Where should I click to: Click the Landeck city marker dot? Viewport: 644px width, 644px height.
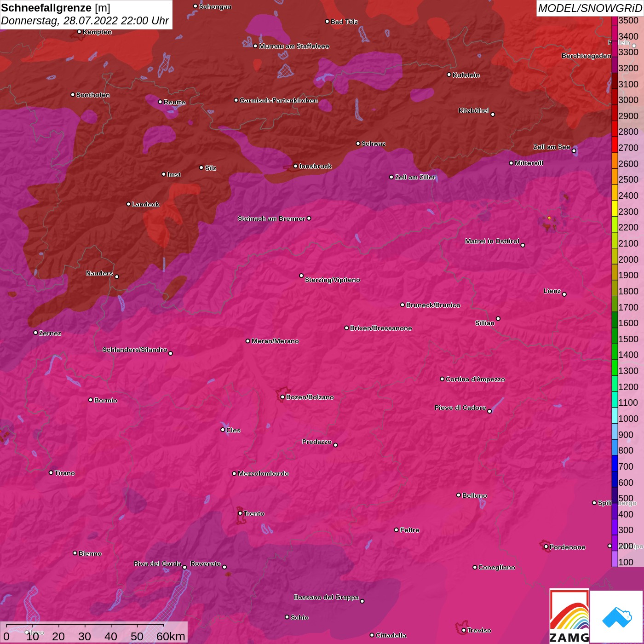tap(128, 204)
